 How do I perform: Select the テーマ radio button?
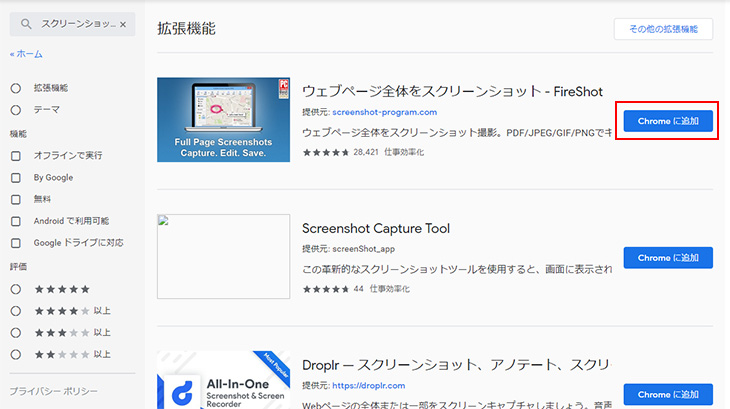[16, 111]
